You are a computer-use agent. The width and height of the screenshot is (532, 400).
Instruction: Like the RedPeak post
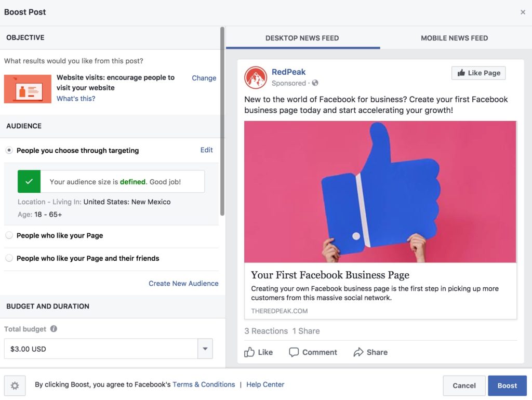click(259, 352)
